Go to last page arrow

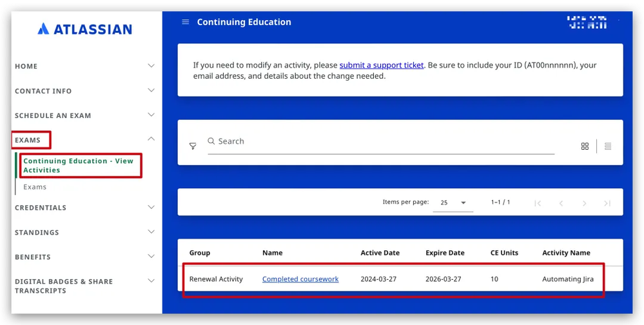click(607, 203)
